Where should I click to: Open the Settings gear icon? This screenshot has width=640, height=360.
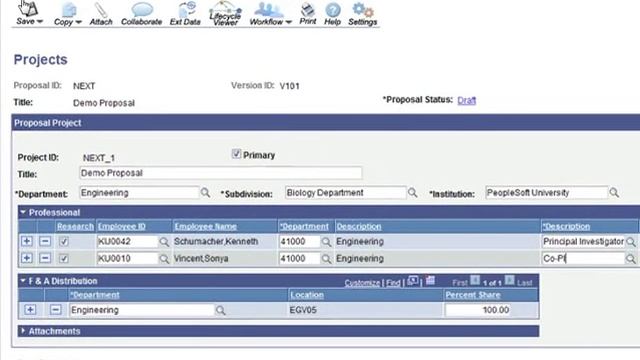[x=362, y=10]
